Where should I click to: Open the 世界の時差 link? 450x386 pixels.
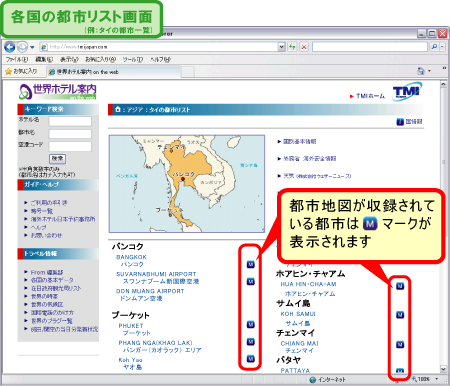tap(44, 296)
